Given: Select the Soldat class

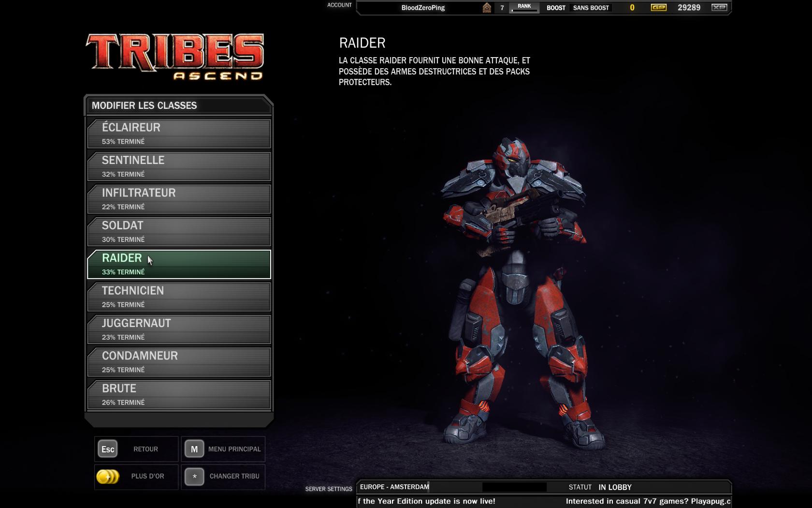Looking at the screenshot, I should tap(179, 231).
